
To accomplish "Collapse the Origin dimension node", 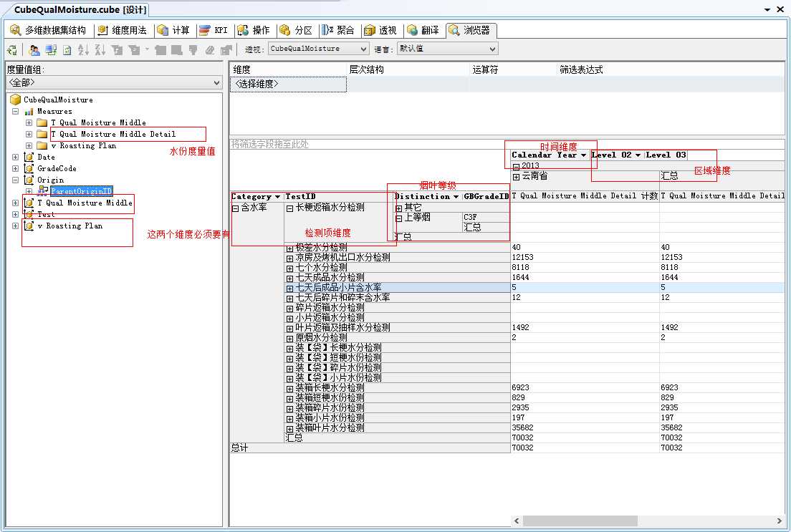I will point(15,180).
